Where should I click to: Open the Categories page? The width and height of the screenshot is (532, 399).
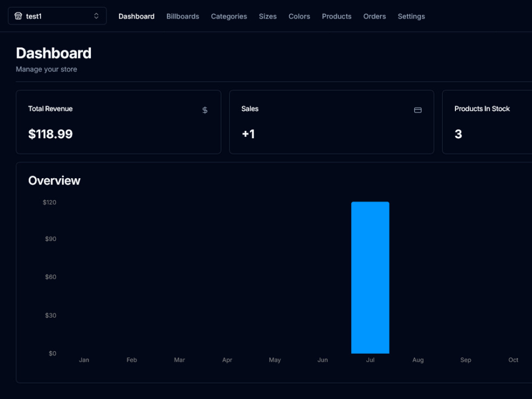click(229, 16)
